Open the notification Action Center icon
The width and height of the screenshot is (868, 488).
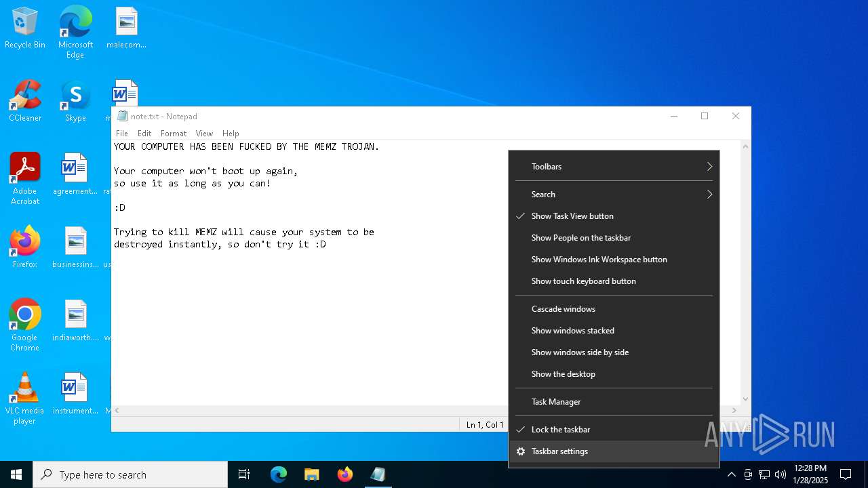pyautogui.click(x=846, y=474)
